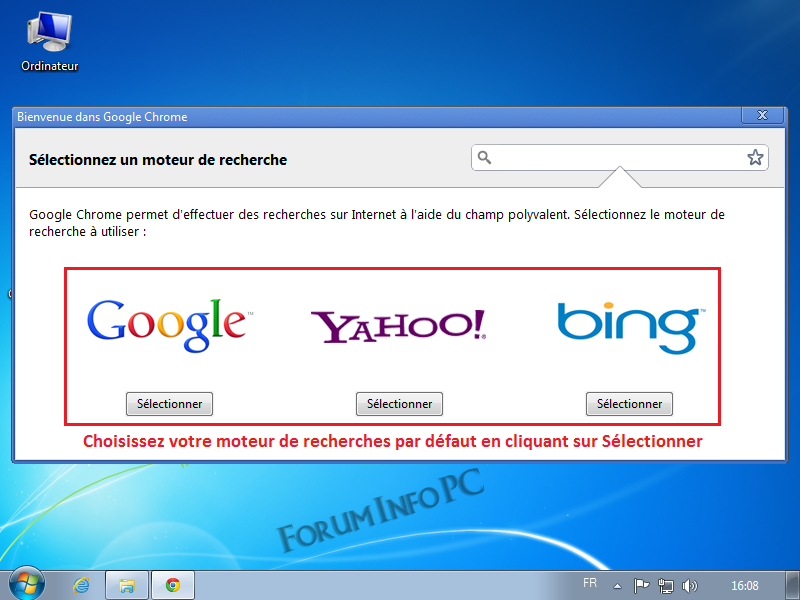Select Bing as the search engine
The image size is (800, 600).
(629, 404)
